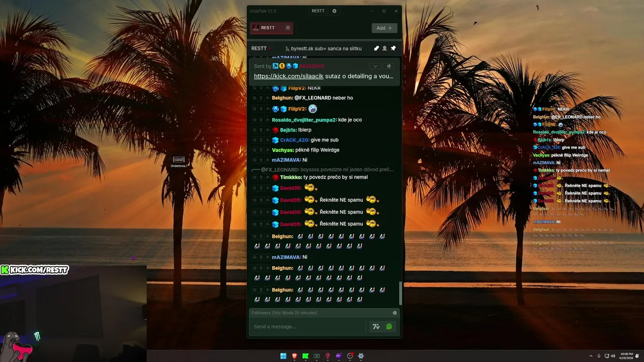Pin Timkkko's 'ty povedz prečo' message
This screenshot has width=644, height=362.
[267, 177]
